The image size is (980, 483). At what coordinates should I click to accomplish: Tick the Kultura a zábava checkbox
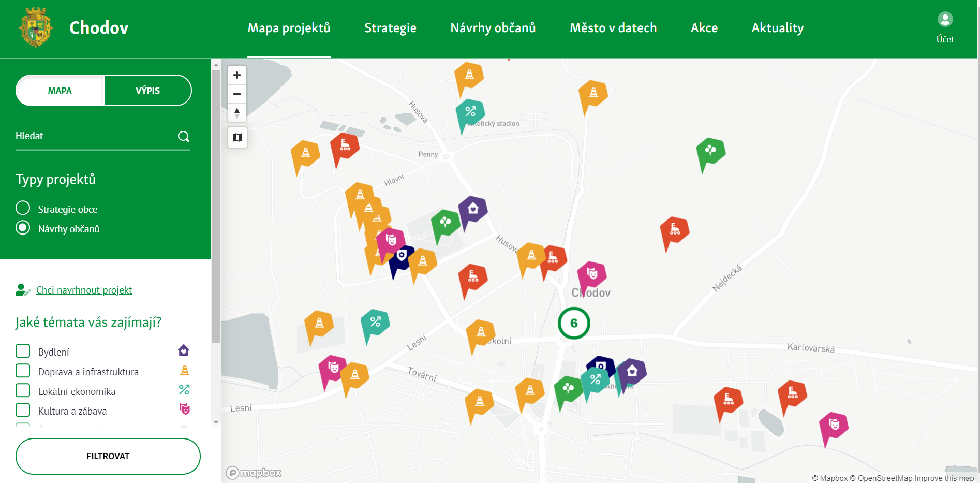coord(23,410)
